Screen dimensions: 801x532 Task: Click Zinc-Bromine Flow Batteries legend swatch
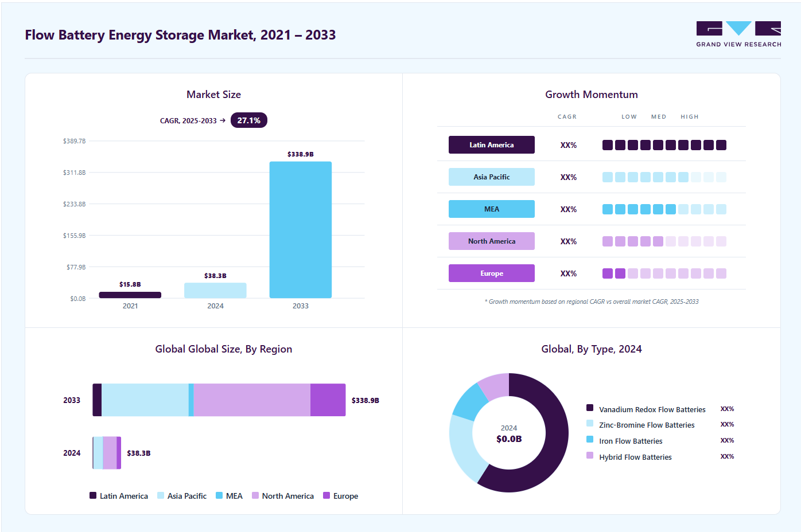590,423
